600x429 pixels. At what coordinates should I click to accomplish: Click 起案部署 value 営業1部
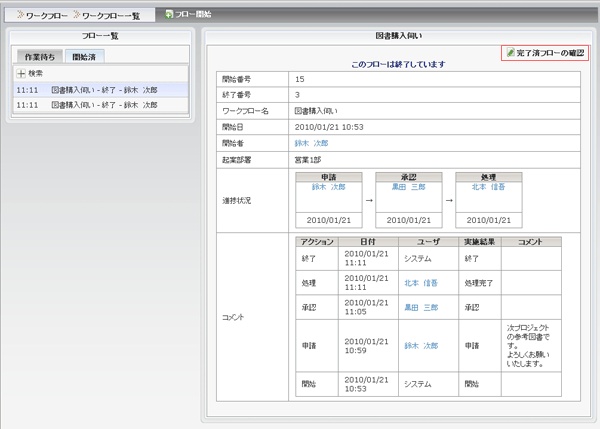[x=308, y=160]
